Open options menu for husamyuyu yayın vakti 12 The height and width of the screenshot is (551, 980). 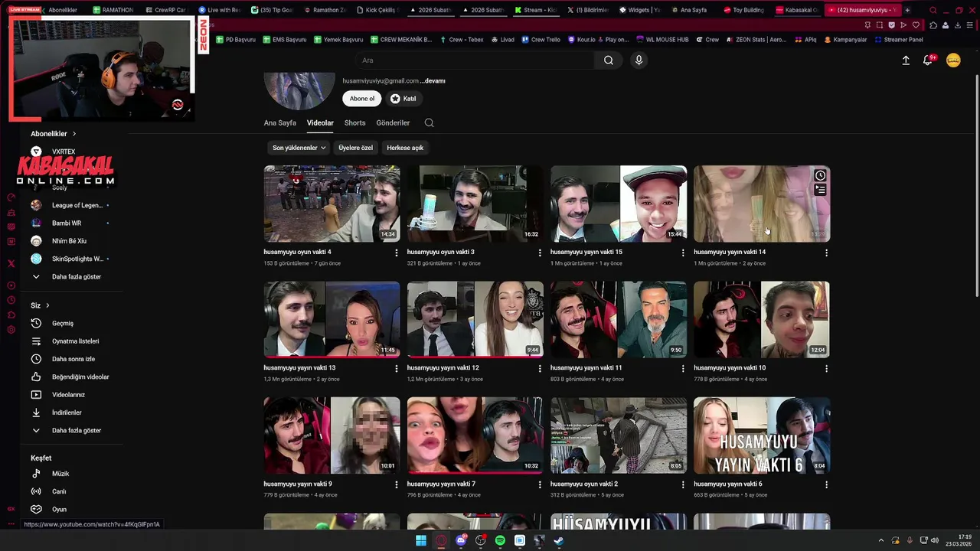click(540, 368)
